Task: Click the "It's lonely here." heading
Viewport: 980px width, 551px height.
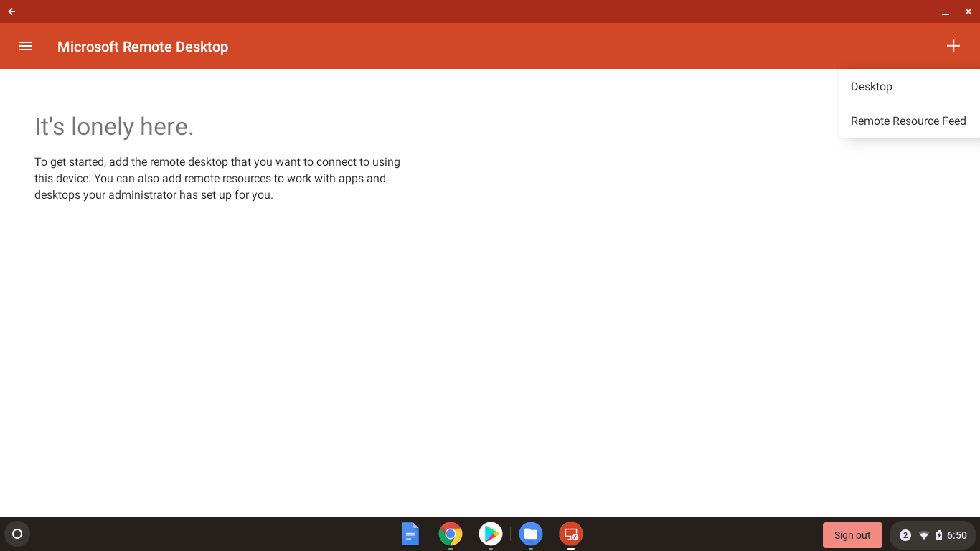Action: [114, 126]
